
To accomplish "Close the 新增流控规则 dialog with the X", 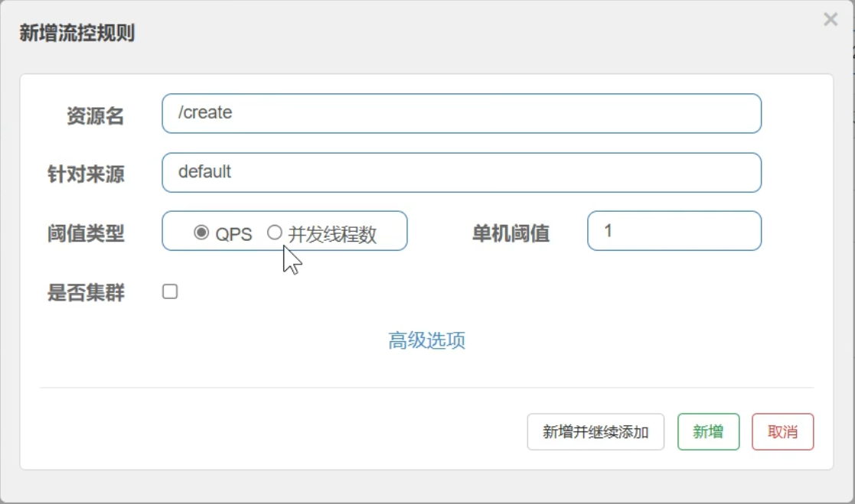I will 831,20.
